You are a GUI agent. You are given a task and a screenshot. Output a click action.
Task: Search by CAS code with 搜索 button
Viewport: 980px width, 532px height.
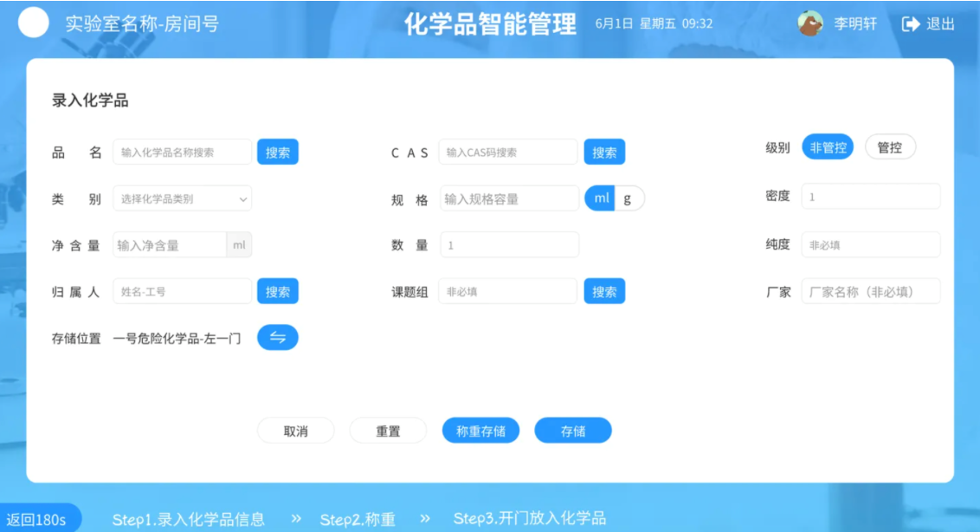pos(604,152)
